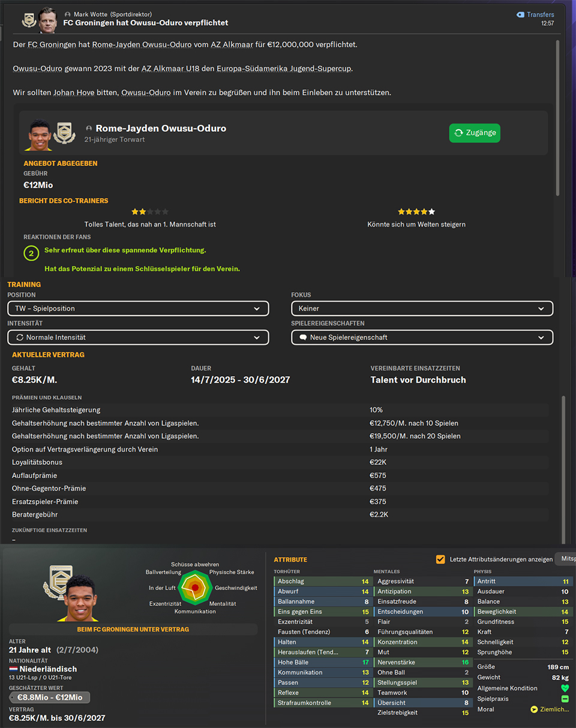Click Owusu-Oduro's portrait in the player card

click(38, 134)
